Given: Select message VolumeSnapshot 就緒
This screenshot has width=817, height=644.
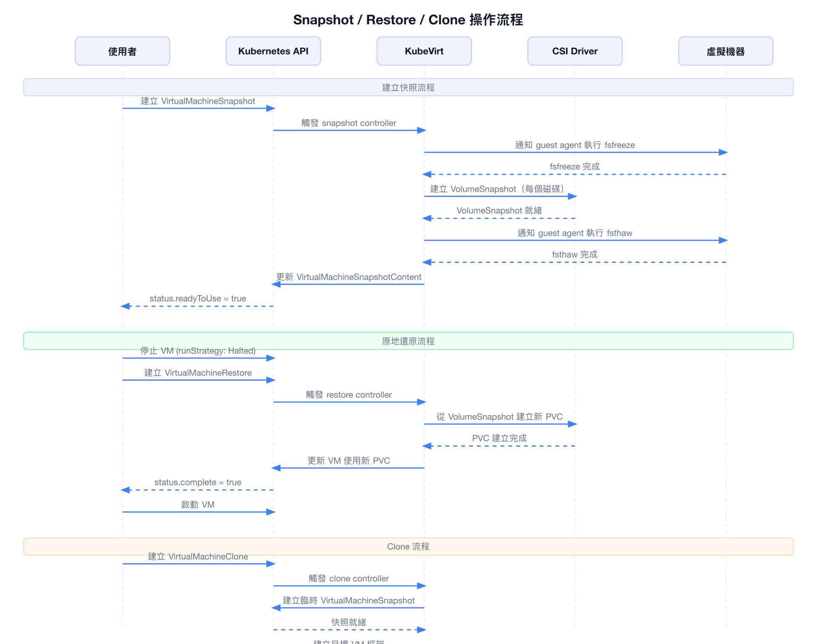Looking at the screenshot, I should pos(500,211).
